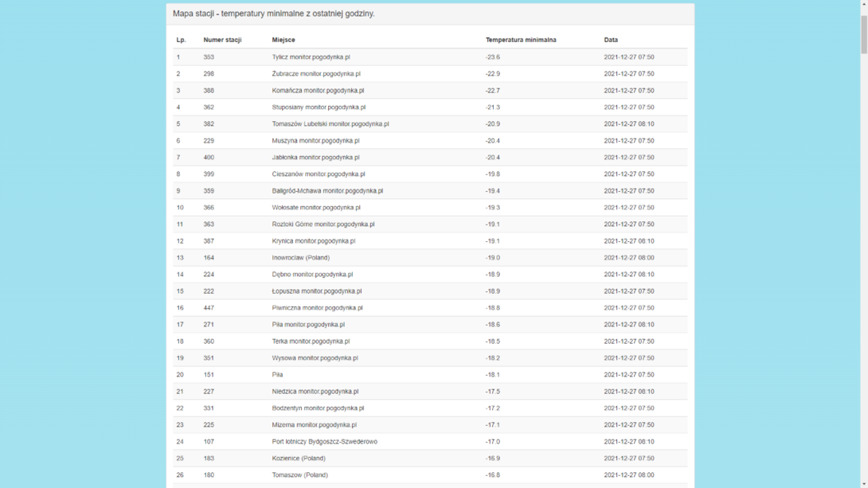Select the Krynica monitor.pogodynka.pl cell
The height and width of the screenshot is (488, 868).
point(313,240)
